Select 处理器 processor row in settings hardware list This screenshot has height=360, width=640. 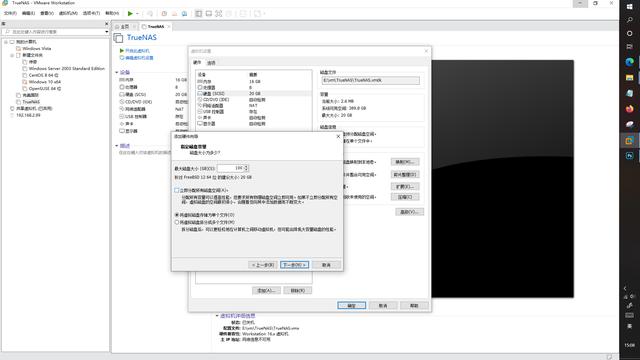[253, 87]
